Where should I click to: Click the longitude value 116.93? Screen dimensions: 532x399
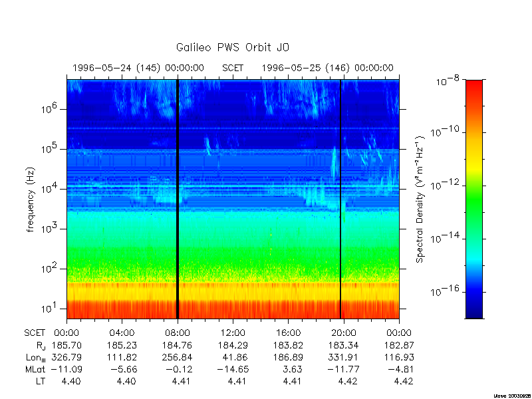click(x=399, y=357)
